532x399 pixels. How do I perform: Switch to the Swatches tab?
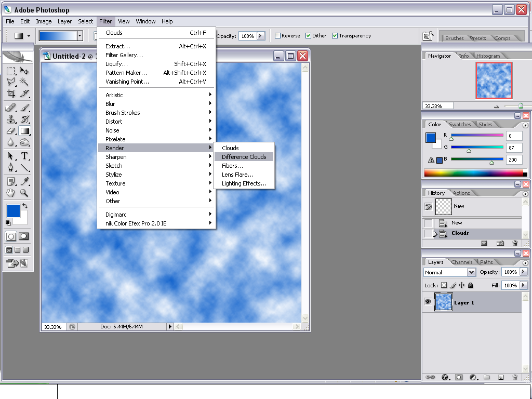460,124
